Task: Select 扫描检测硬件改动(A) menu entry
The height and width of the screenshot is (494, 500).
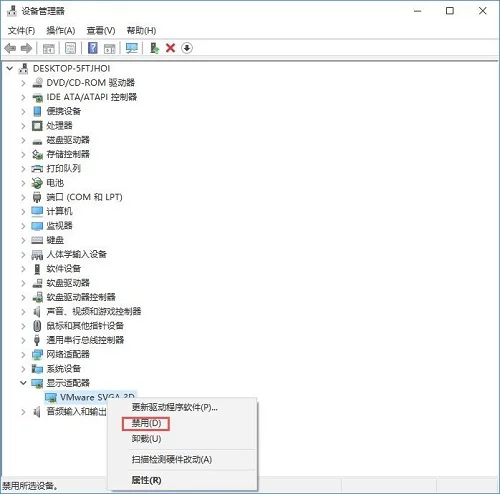Action: pos(172,459)
